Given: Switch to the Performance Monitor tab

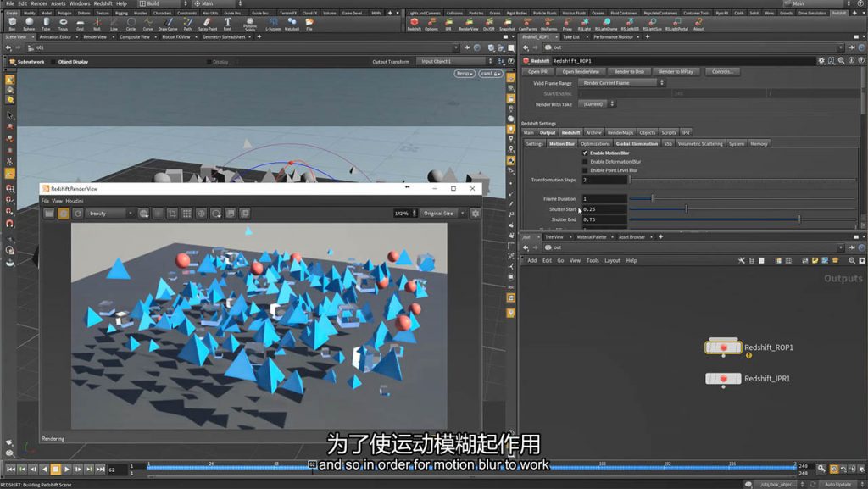Looking at the screenshot, I should [x=613, y=37].
